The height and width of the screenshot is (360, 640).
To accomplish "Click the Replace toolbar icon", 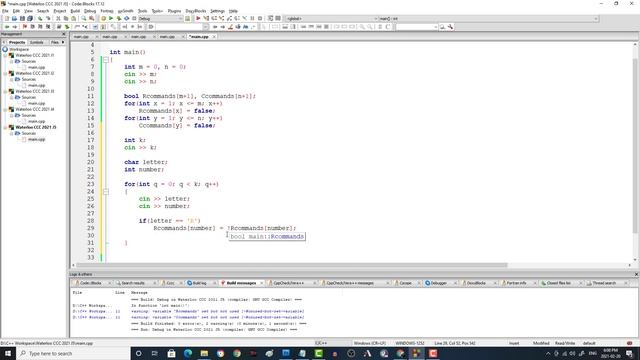I will [91, 18].
